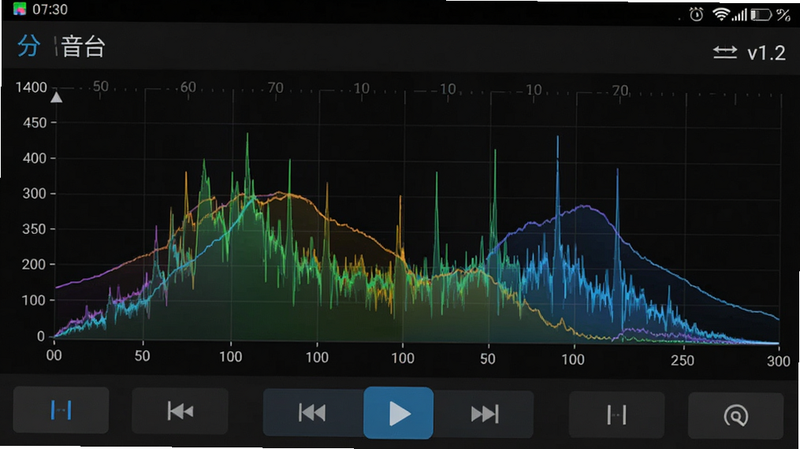
Task: Tap the 70 top scale label
Action: click(276, 88)
